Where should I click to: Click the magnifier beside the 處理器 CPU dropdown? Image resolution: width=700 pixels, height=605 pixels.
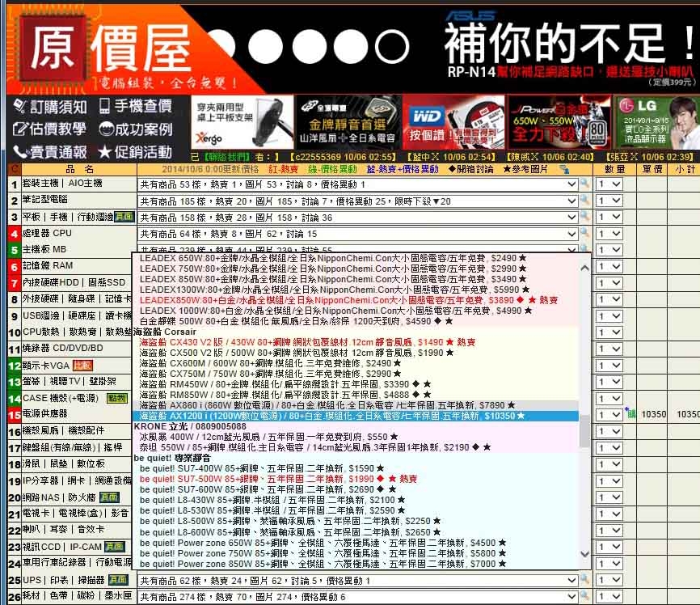point(584,233)
